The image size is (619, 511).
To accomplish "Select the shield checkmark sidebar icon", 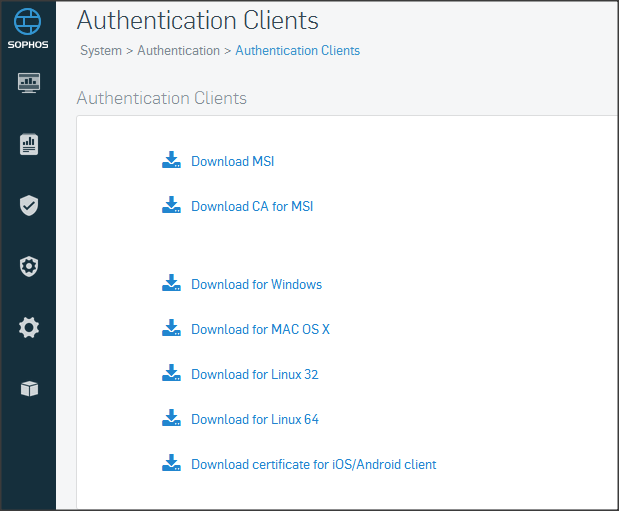I will [x=29, y=206].
